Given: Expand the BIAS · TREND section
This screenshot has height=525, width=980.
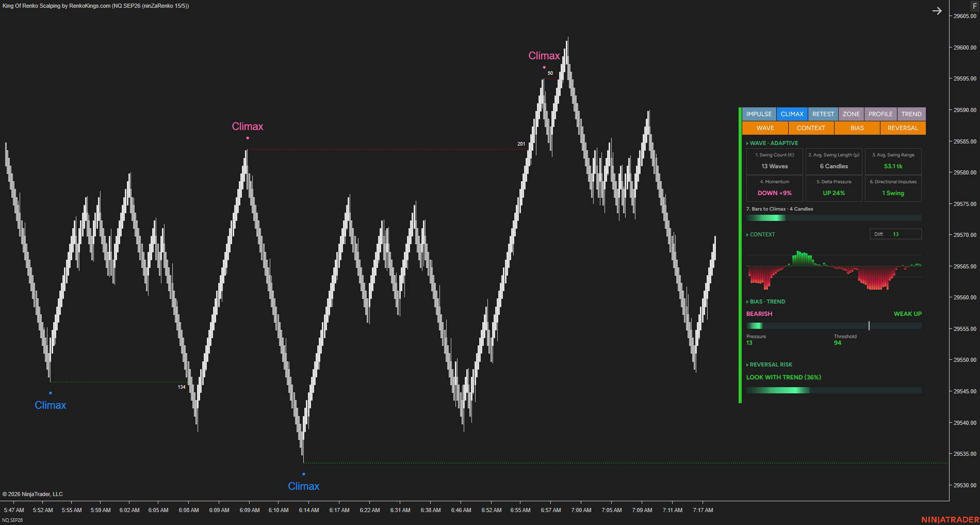Looking at the screenshot, I should coord(766,301).
